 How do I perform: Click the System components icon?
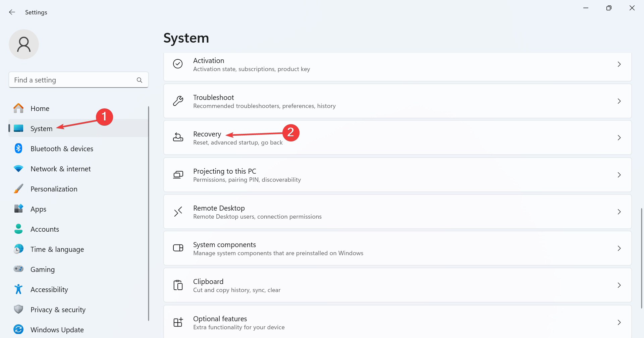click(x=178, y=248)
